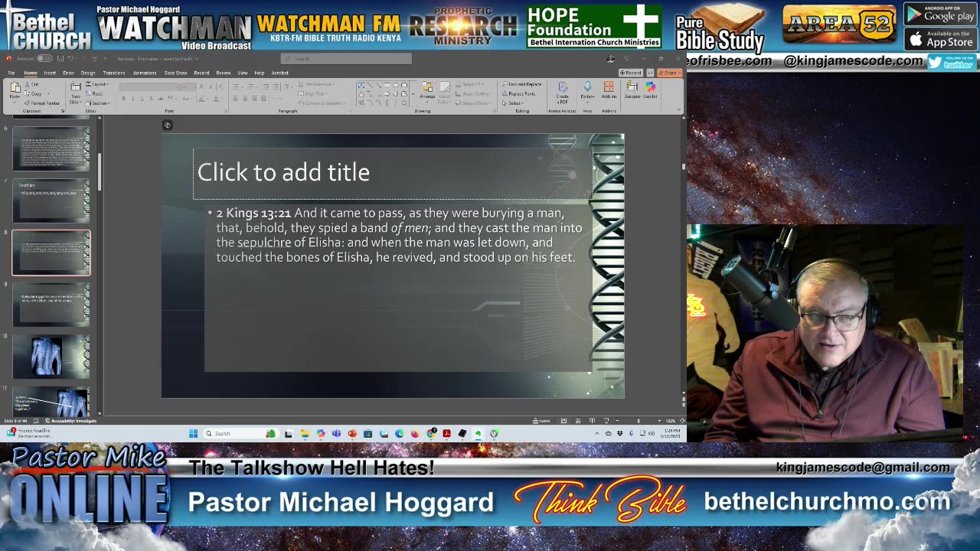
Task: Toggle Italic formatting
Action: 132,99
